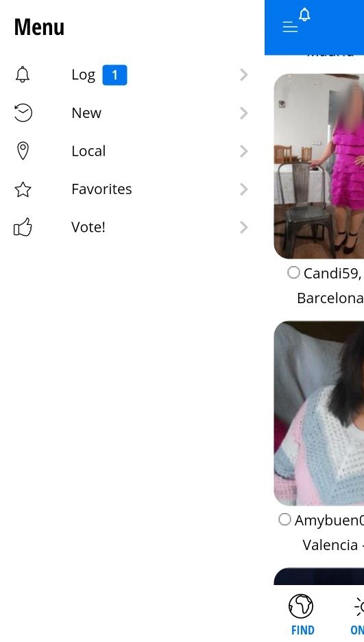Click the bell icon beside Log
The height and width of the screenshot is (642, 364).
[23, 75]
